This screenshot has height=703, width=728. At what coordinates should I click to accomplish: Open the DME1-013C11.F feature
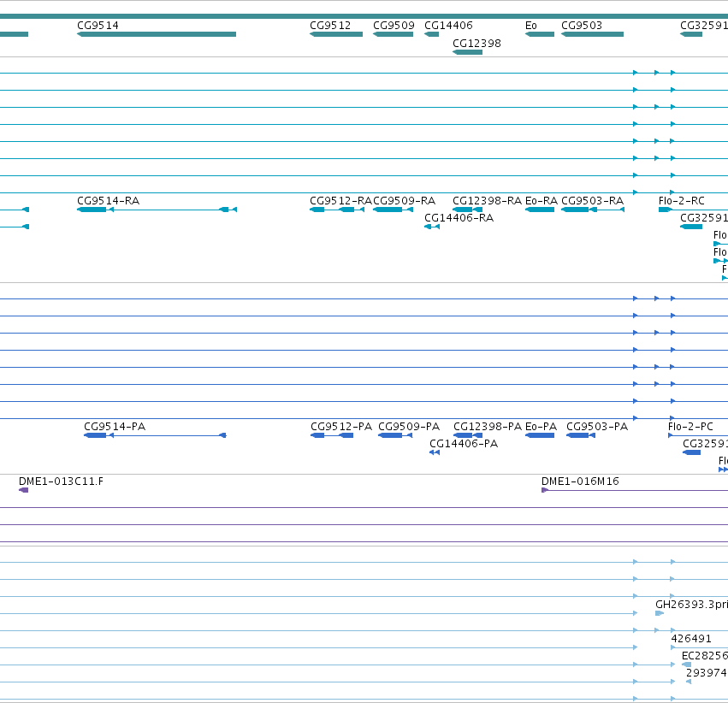click(x=23, y=490)
